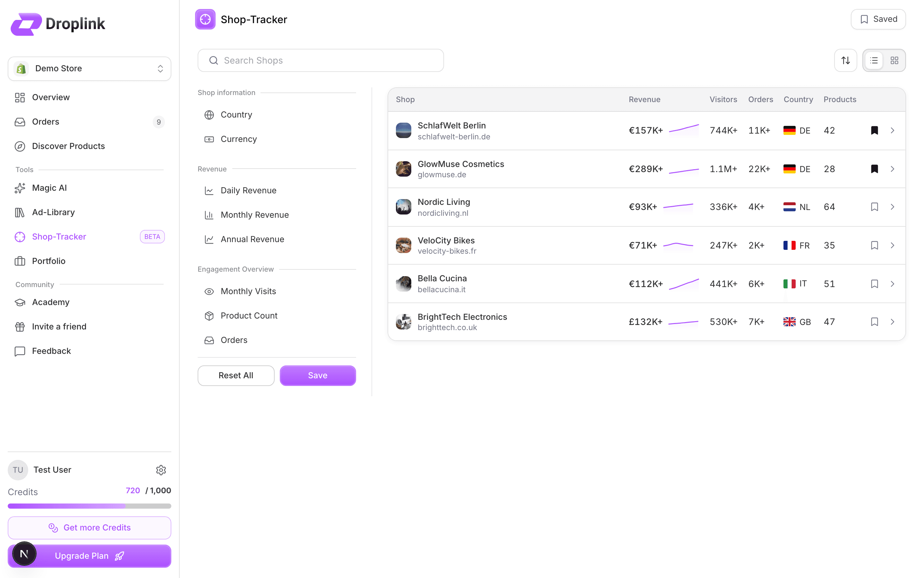Open the Saved shops button

coord(878,19)
